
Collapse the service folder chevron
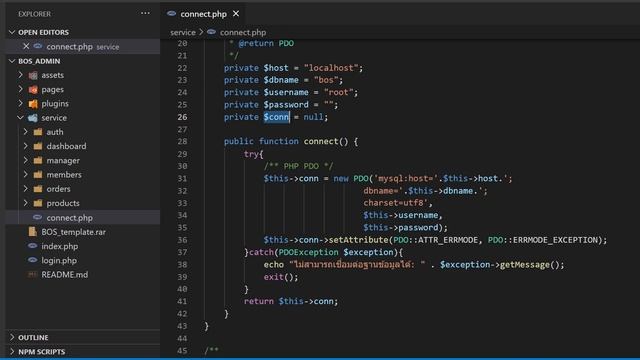click(20, 118)
